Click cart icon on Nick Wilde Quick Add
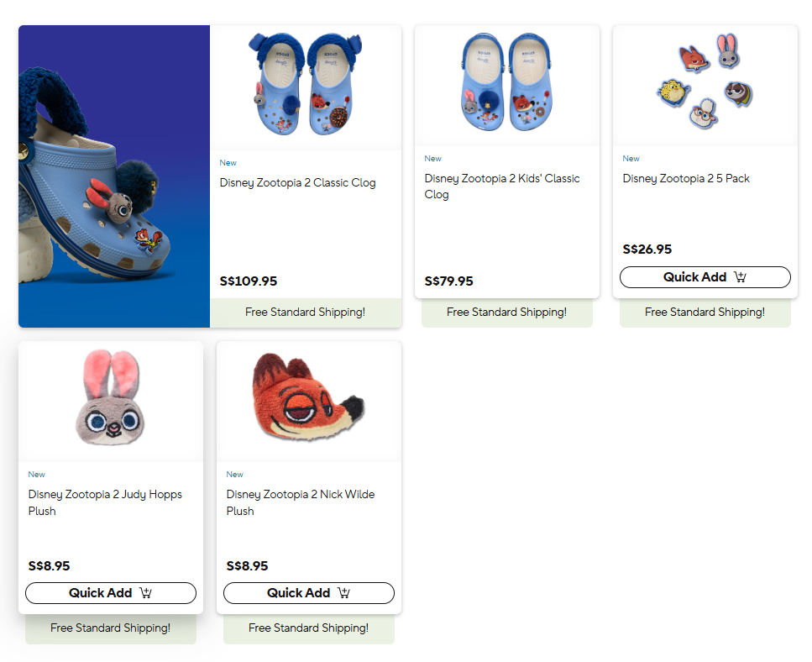Viewport: 812px width, 662px height. point(343,593)
